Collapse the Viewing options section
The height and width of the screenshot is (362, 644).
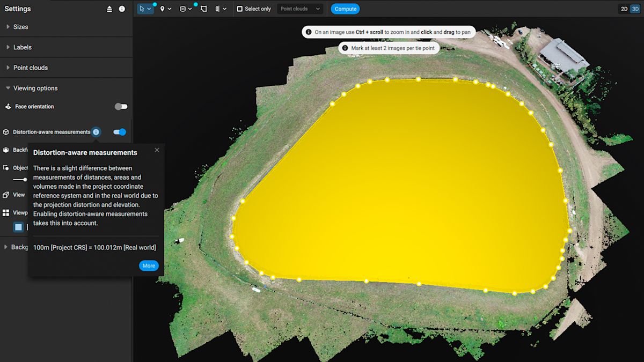pyautogui.click(x=35, y=88)
